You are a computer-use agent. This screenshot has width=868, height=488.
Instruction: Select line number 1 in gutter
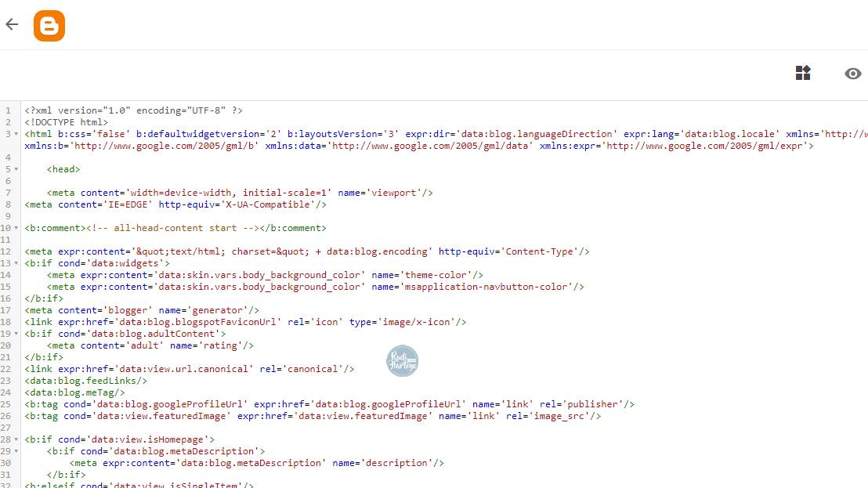click(x=9, y=110)
